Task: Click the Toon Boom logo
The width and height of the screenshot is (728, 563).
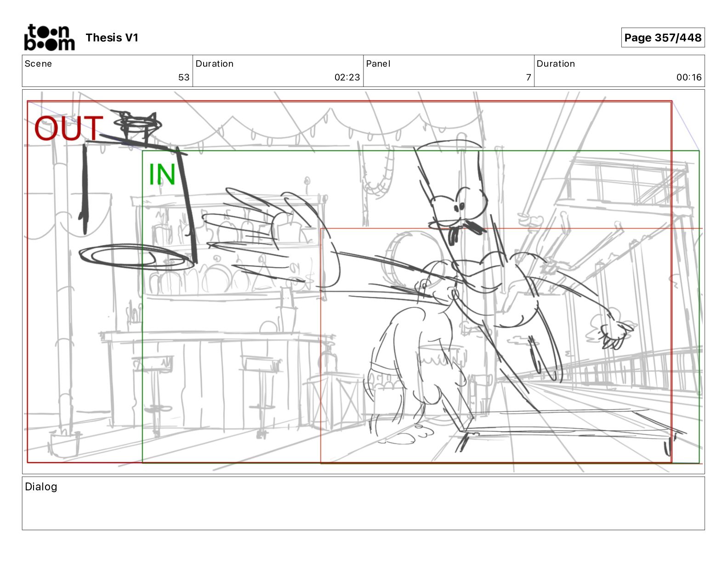Action: pyautogui.click(x=49, y=37)
